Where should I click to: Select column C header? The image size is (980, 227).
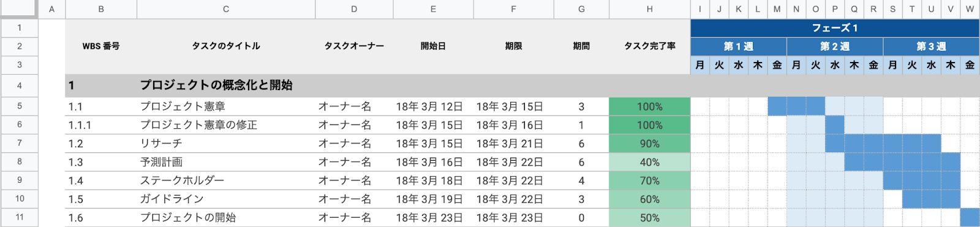pyautogui.click(x=226, y=9)
